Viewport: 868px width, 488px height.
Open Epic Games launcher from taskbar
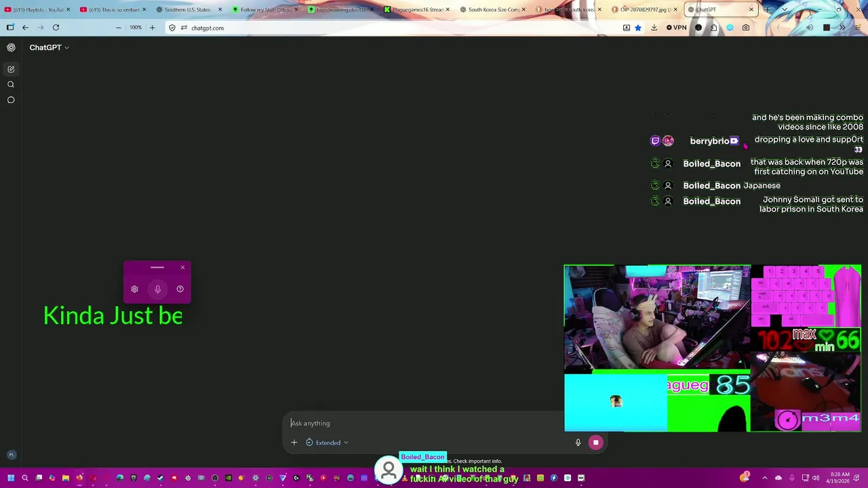[134, 478]
